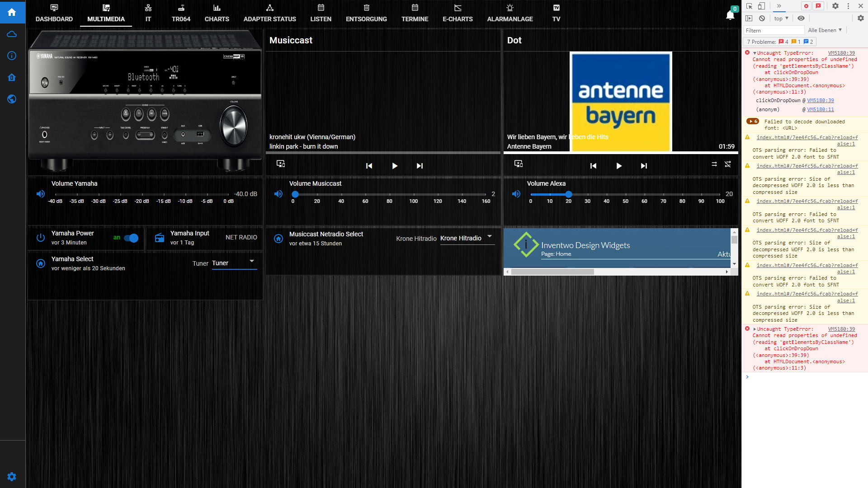Image resolution: width=868 pixels, height=488 pixels.
Task: Toggle shuffle in the Dot player
Action: point(728,164)
